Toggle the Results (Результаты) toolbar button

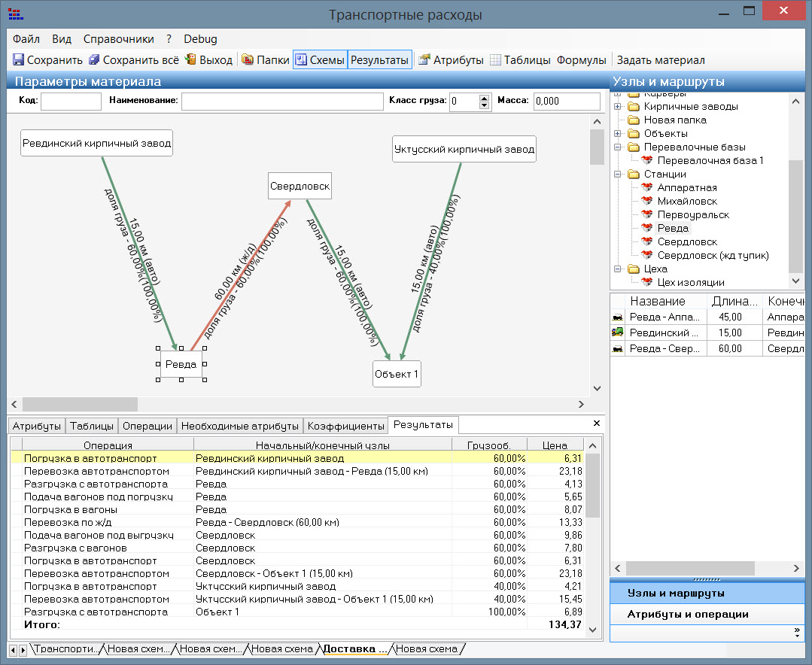pyautogui.click(x=379, y=60)
